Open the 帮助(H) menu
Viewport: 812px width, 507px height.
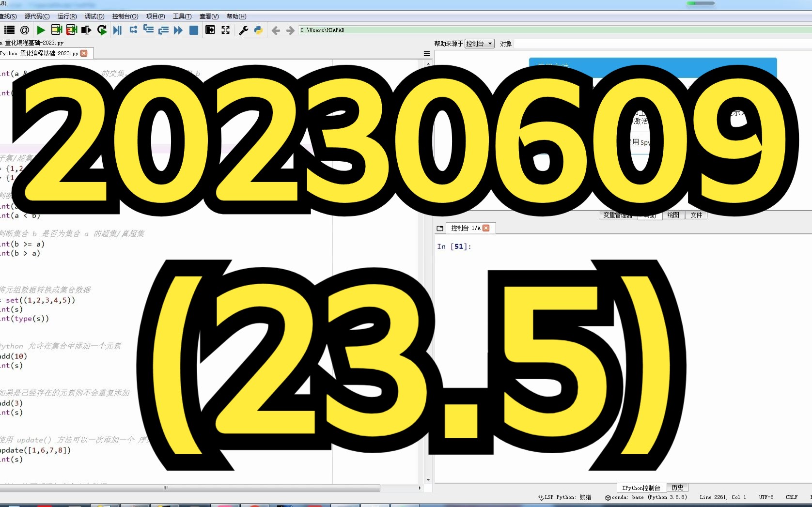(x=236, y=16)
